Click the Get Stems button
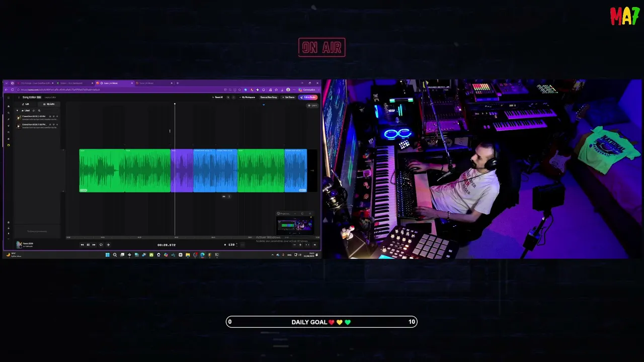 [289, 97]
